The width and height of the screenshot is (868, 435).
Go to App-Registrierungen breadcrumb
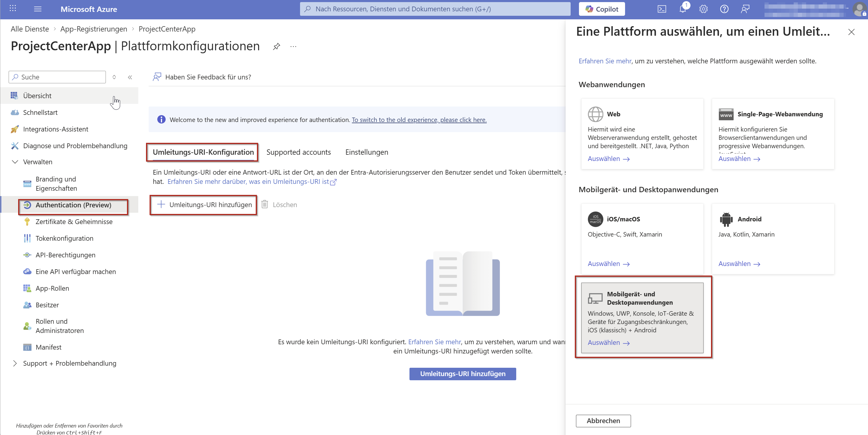[94, 29]
